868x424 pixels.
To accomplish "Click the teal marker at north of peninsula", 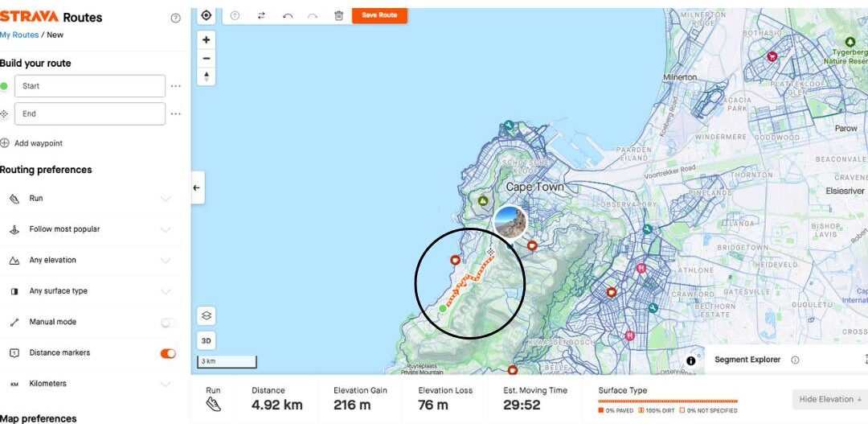I will coord(509,126).
